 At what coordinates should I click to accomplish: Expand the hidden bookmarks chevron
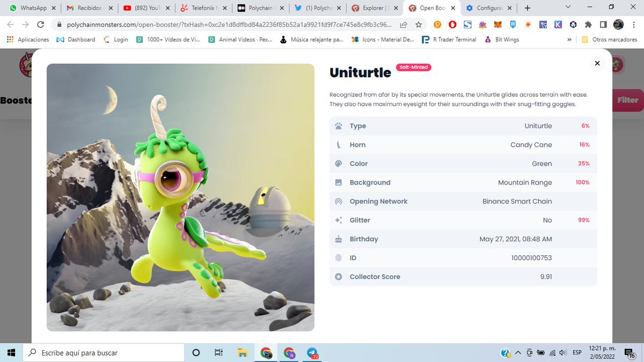[569, 40]
